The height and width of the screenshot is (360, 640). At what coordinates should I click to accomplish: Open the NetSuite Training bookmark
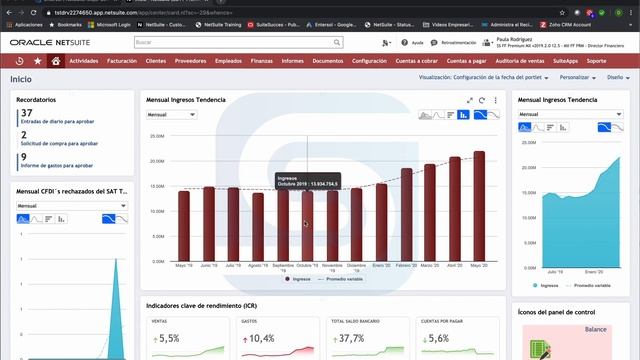tap(218, 25)
